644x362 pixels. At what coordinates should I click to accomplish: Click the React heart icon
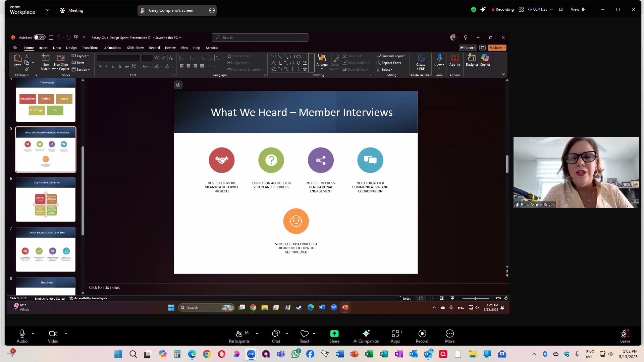pos(304,334)
